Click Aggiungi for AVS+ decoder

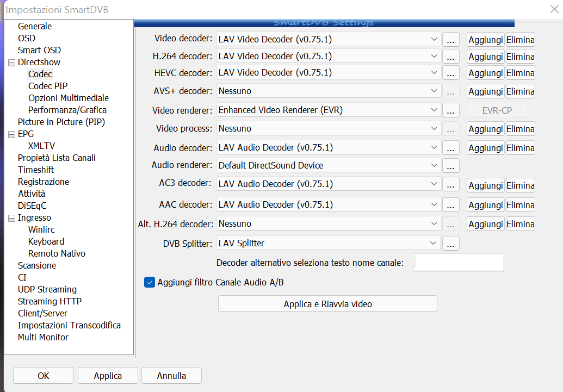(486, 91)
